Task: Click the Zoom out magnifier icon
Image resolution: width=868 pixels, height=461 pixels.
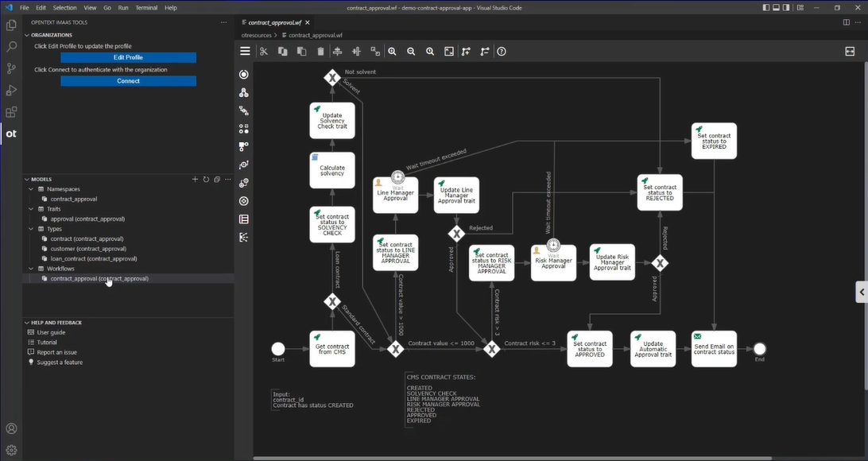Action: point(411,52)
